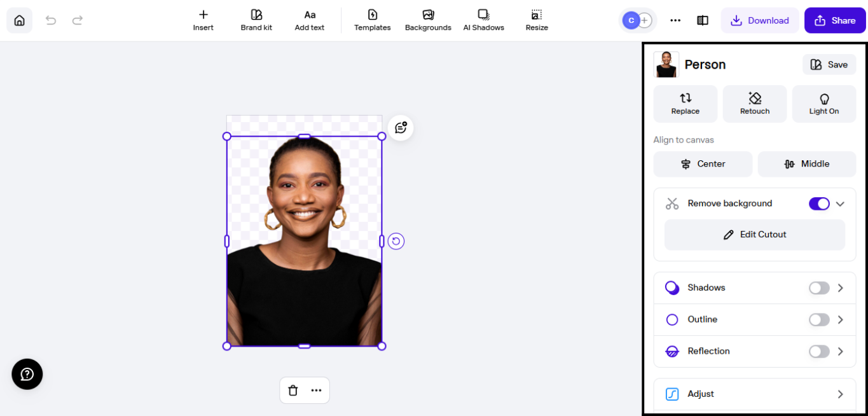This screenshot has height=416, width=868.
Task: Open the Insert menu
Action: point(203,20)
